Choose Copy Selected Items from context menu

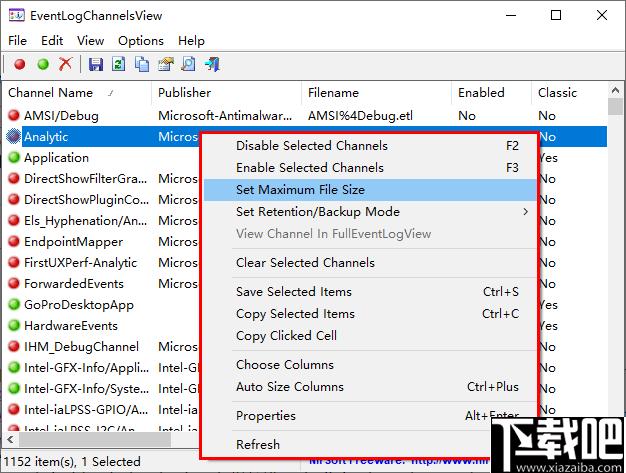click(x=370, y=314)
